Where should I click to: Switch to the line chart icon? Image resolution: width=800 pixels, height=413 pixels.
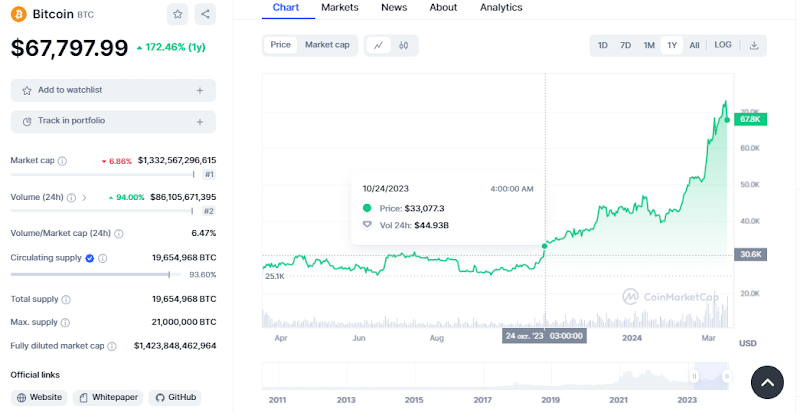(x=379, y=45)
